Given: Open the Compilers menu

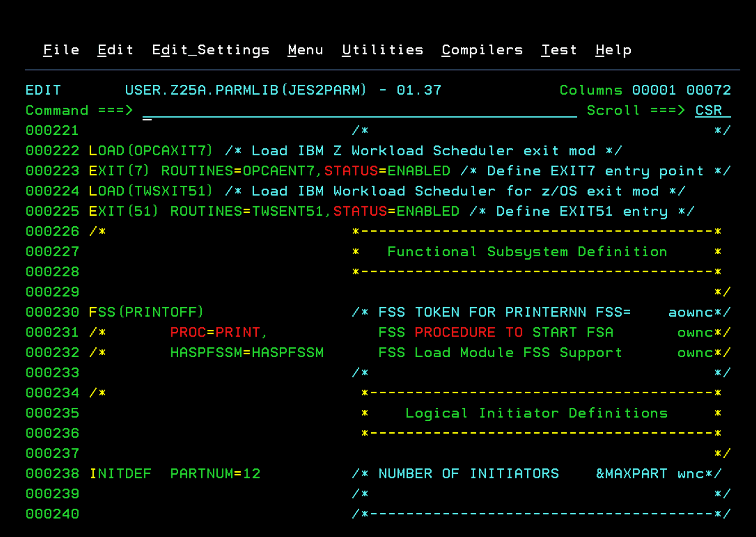Looking at the screenshot, I should pos(482,50).
